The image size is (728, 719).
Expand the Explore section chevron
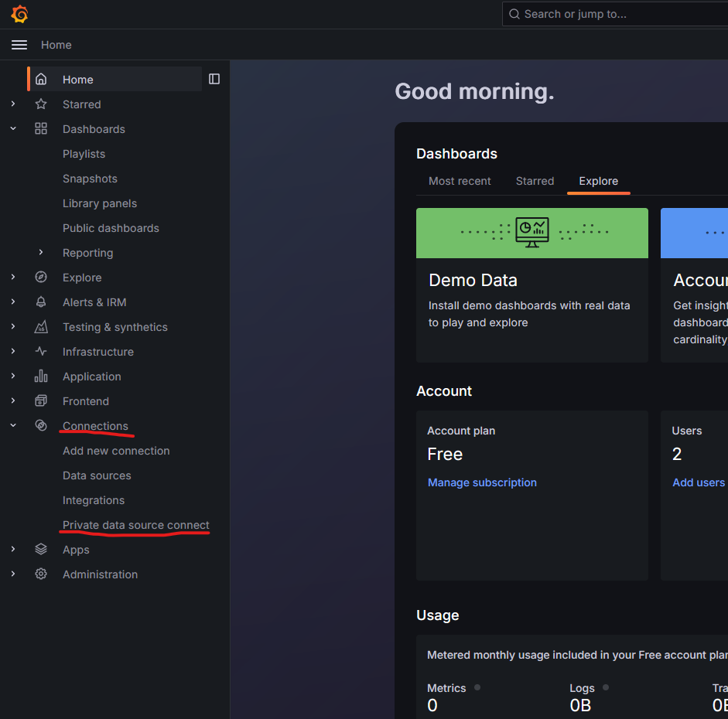coord(13,277)
